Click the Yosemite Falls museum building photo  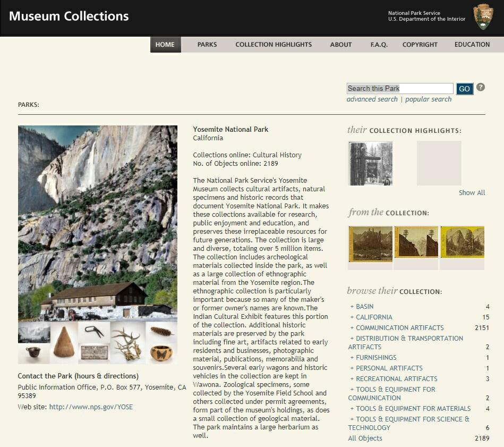click(97, 223)
